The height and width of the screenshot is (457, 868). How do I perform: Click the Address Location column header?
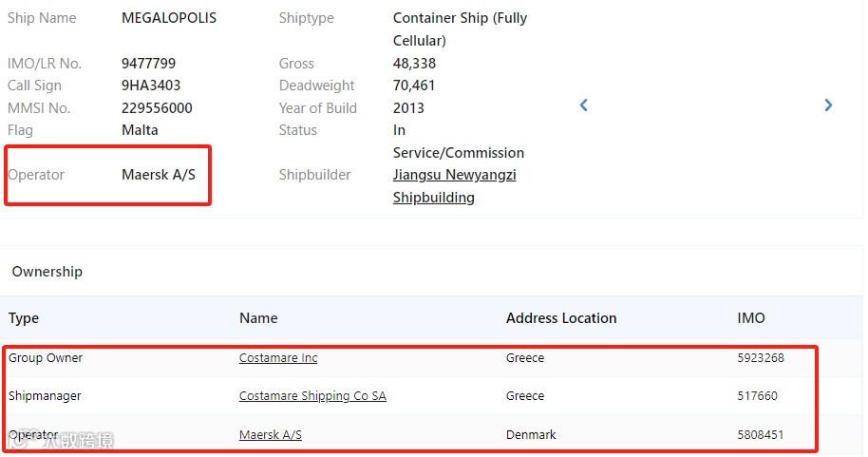(x=561, y=318)
